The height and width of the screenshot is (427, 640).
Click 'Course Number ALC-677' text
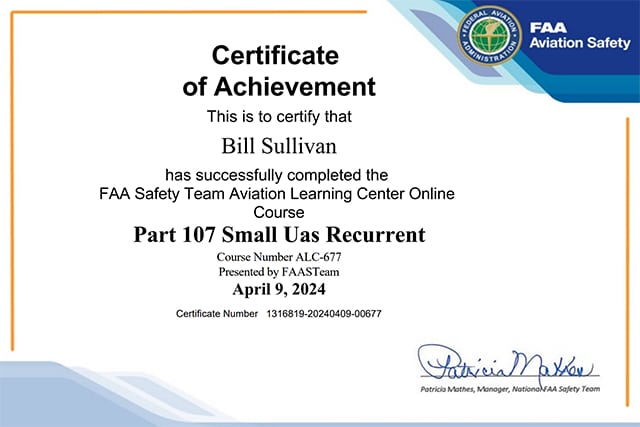click(279, 257)
